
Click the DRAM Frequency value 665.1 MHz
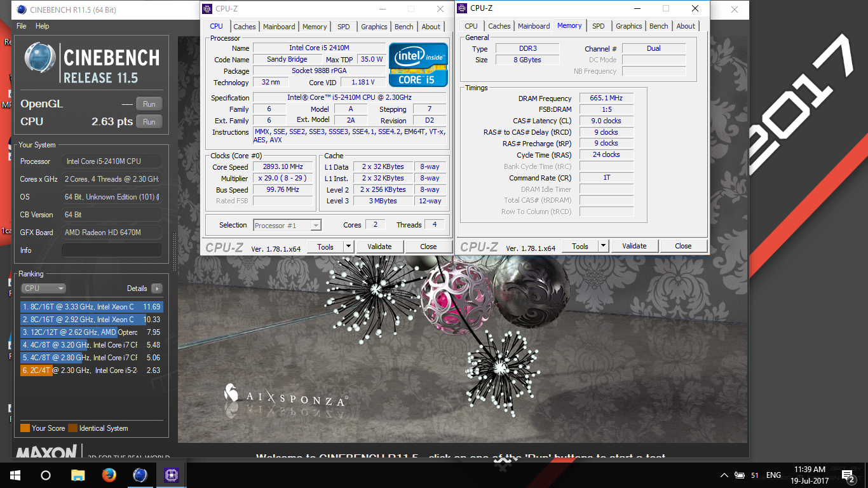pyautogui.click(x=606, y=98)
